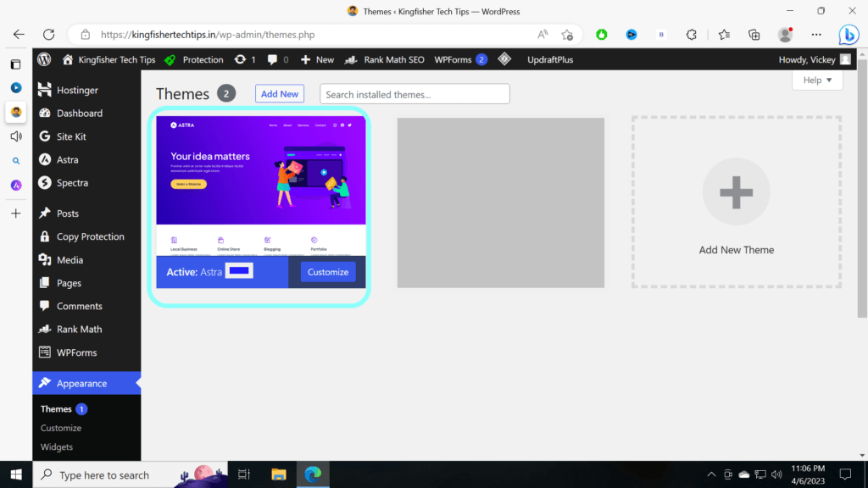Open the New content menu
The height and width of the screenshot is (488, 868).
pos(317,59)
